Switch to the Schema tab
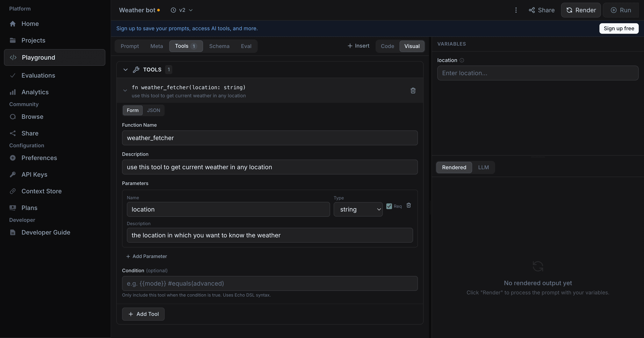The image size is (644, 338). pos(219,46)
